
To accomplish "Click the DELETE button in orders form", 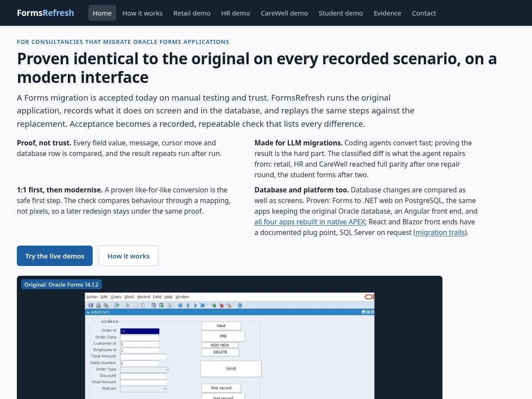I will click(220, 352).
